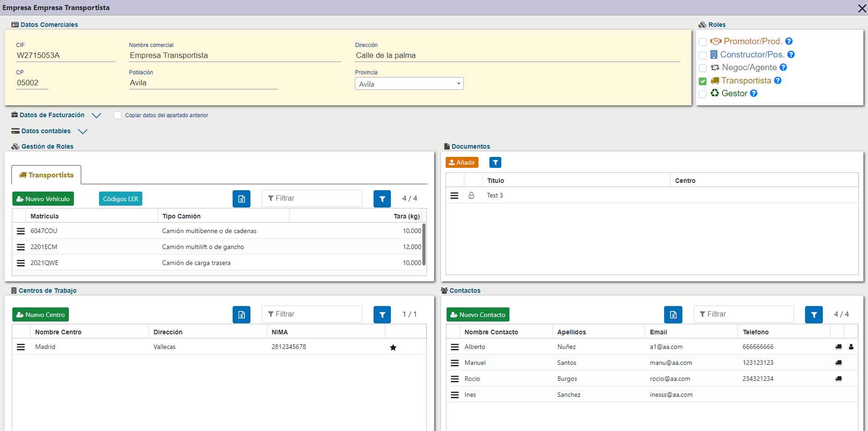The width and height of the screenshot is (868, 431).
Task: Uncheck the Transportista role checkbox
Action: pos(703,81)
